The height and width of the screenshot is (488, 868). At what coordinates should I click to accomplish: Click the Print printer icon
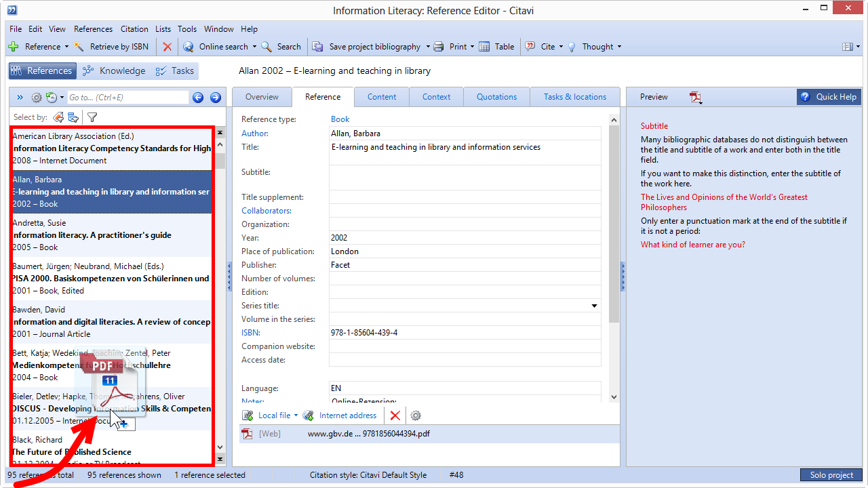(439, 47)
